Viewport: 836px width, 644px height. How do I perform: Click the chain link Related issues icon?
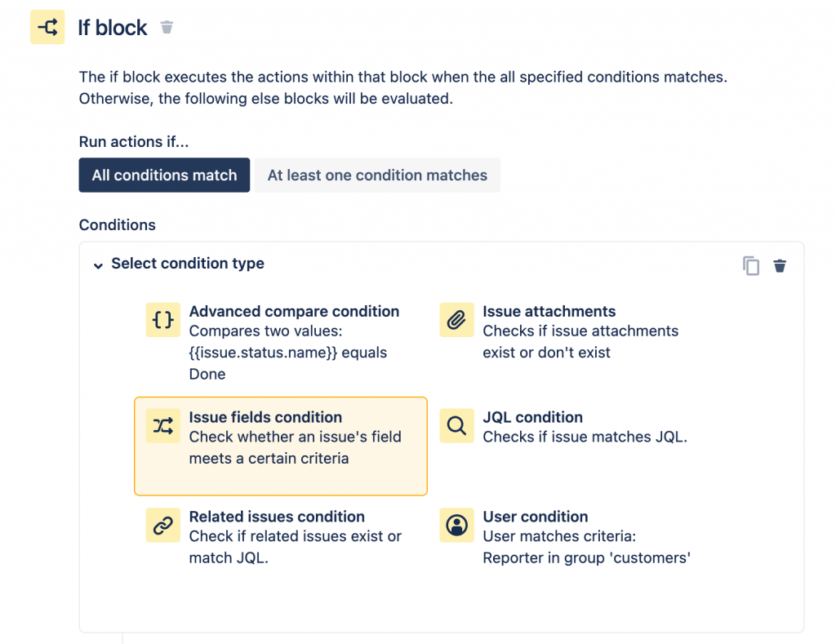click(x=163, y=526)
